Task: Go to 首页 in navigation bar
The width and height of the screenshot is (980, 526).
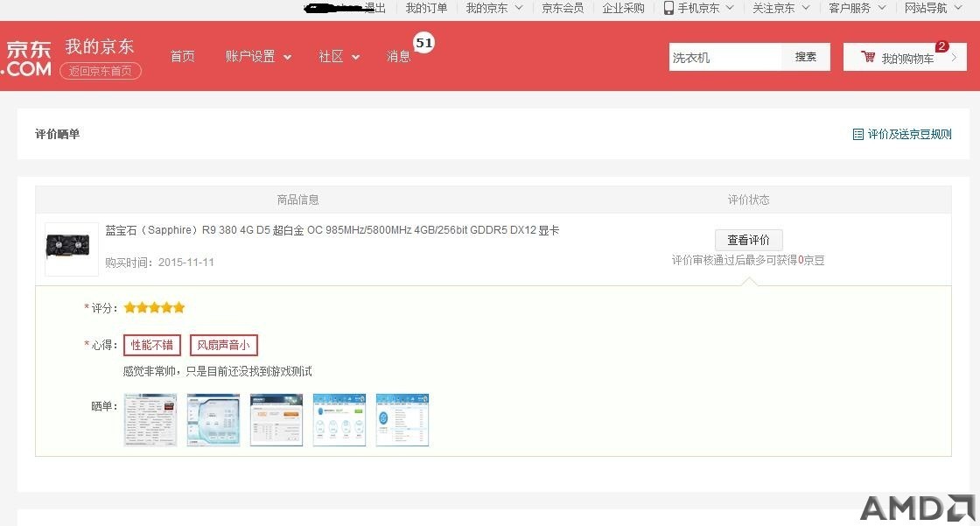Action: [183, 56]
